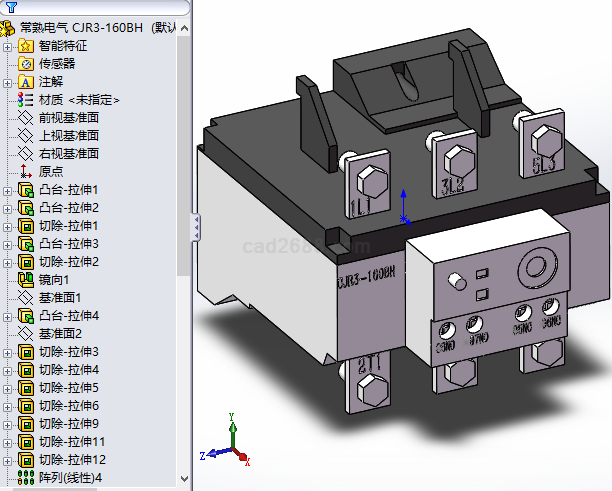Click the 材质 material icon
This screenshot has width=612, height=491.
[26, 100]
